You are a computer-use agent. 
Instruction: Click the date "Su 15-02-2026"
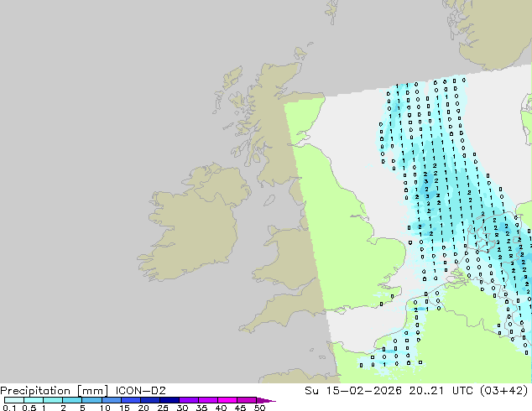[353, 391]
